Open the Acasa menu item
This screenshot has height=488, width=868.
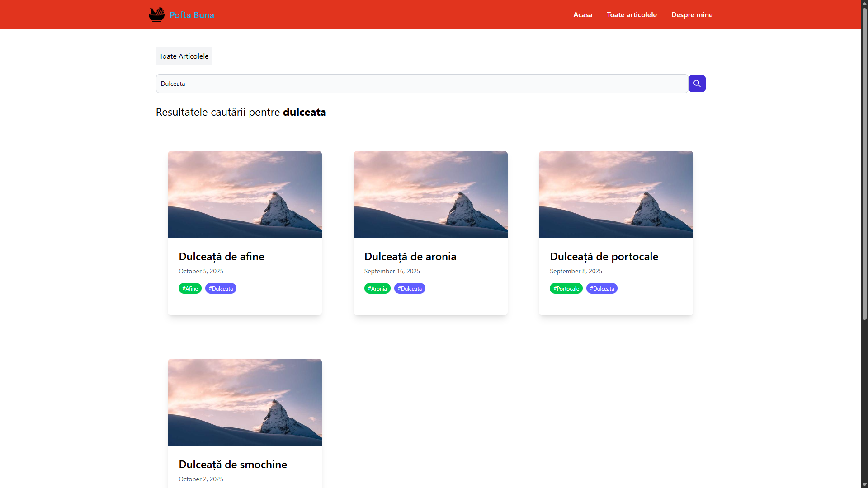coord(582,14)
